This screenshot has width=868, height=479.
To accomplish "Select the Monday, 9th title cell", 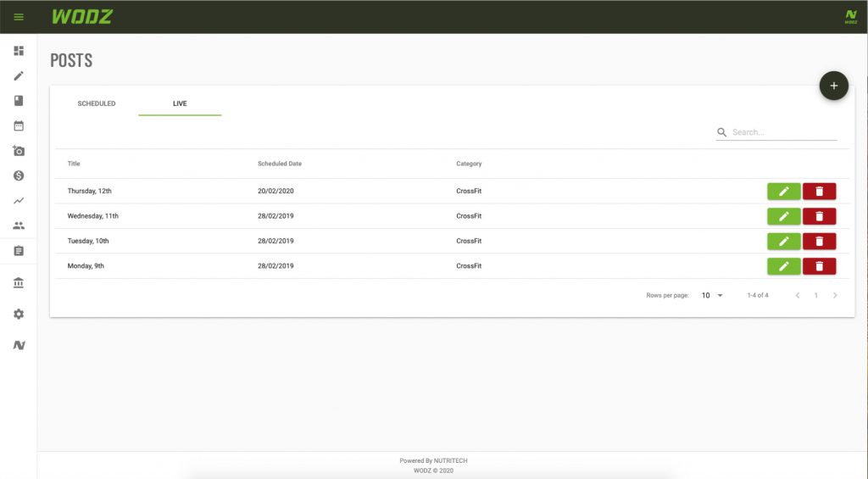I will 86,266.
